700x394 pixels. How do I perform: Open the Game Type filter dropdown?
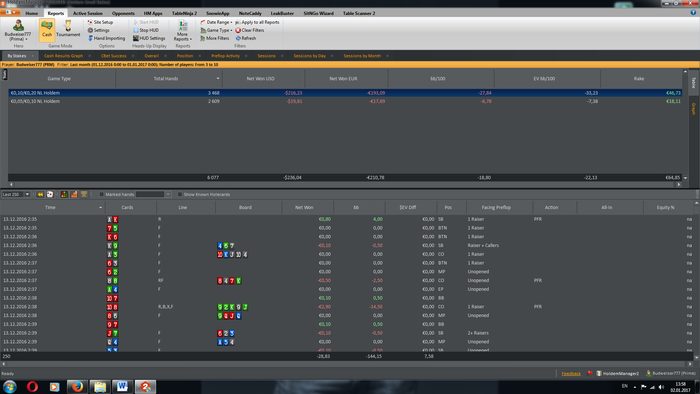[x=217, y=30]
